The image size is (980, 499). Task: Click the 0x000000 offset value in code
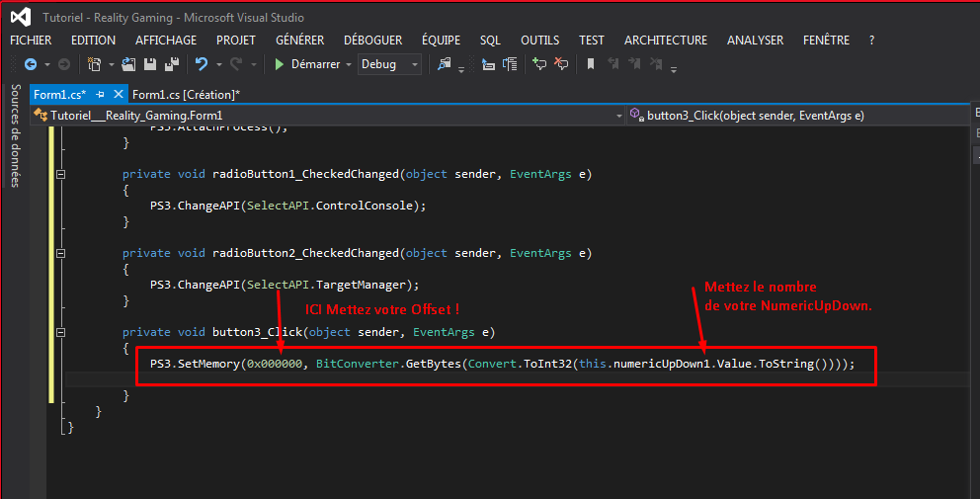[x=275, y=364]
